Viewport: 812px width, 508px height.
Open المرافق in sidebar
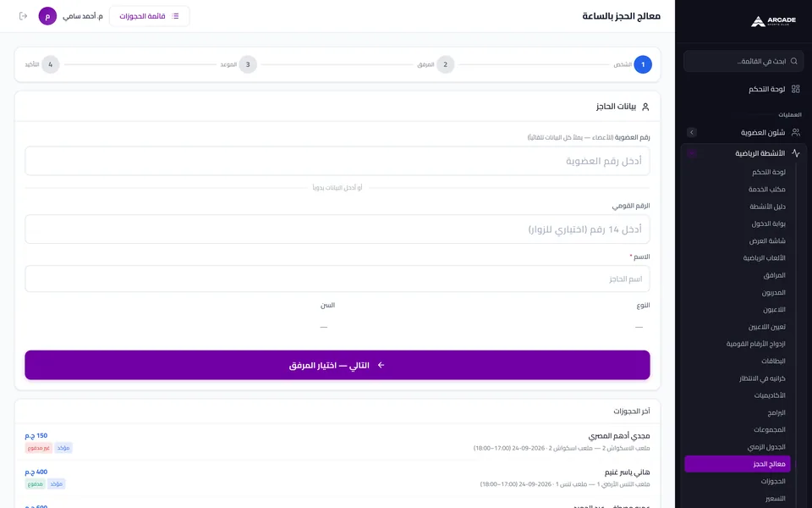point(774,275)
